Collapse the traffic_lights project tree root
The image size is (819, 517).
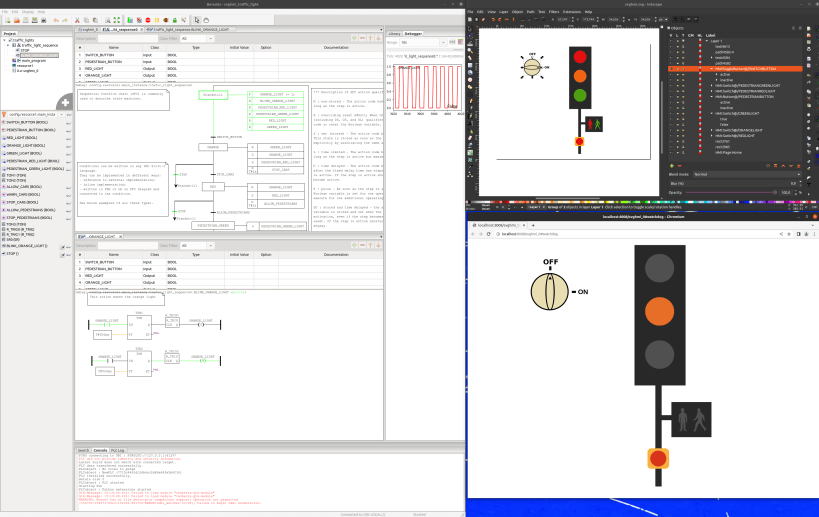(5, 40)
